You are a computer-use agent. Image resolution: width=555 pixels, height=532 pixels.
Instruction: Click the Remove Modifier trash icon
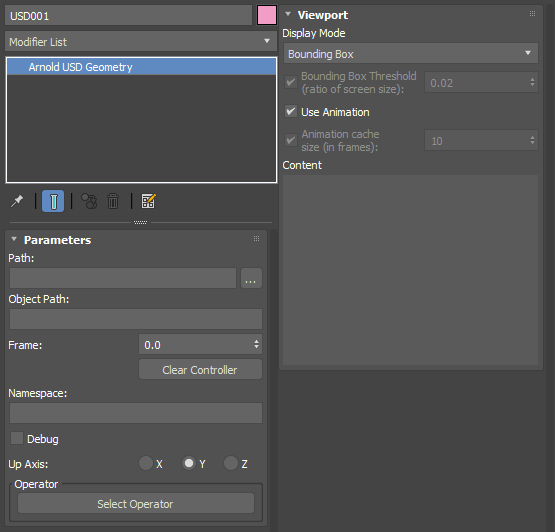pyautogui.click(x=113, y=201)
